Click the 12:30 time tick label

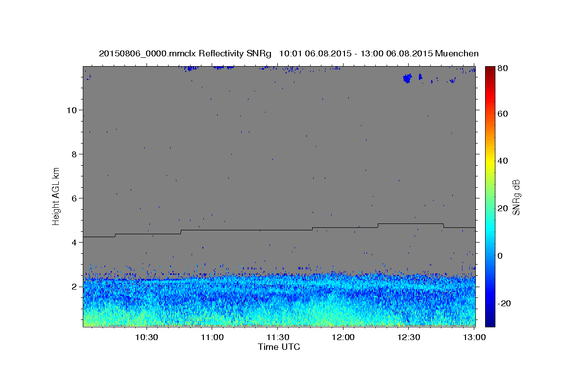point(409,338)
